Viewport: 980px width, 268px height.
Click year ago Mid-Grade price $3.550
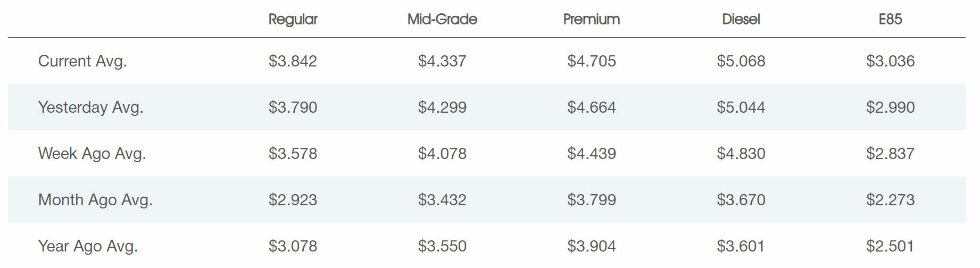(x=442, y=246)
